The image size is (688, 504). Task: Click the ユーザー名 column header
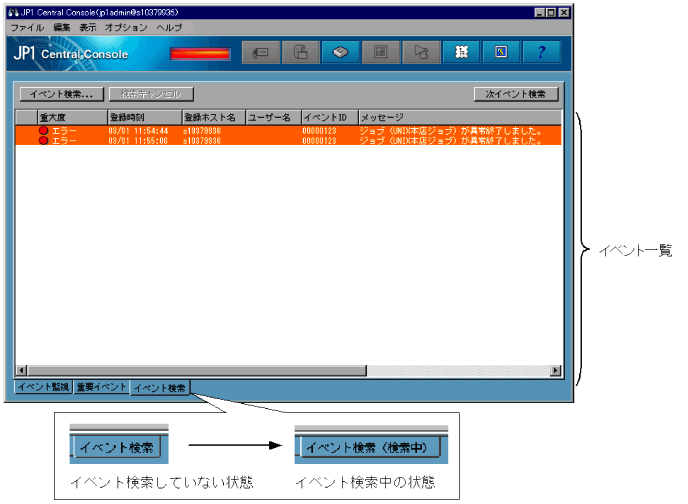point(274,118)
